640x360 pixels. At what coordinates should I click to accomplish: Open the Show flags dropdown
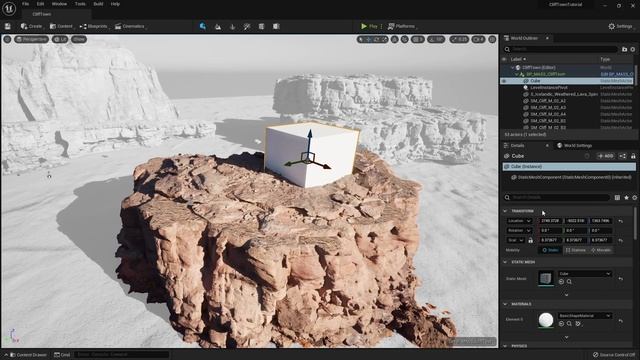pos(79,39)
